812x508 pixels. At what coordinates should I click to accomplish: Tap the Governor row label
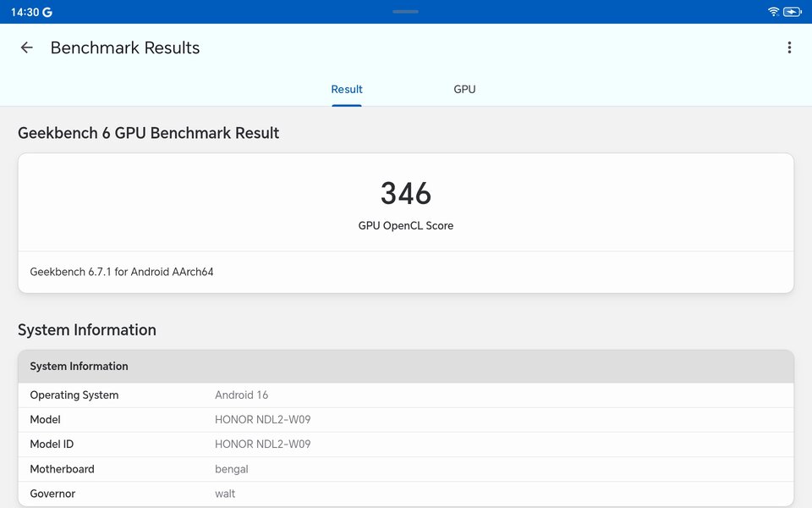tap(52, 494)
